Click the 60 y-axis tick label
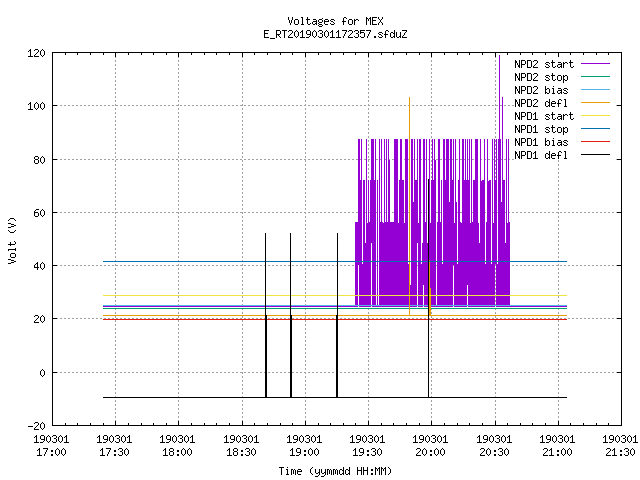 40,213
